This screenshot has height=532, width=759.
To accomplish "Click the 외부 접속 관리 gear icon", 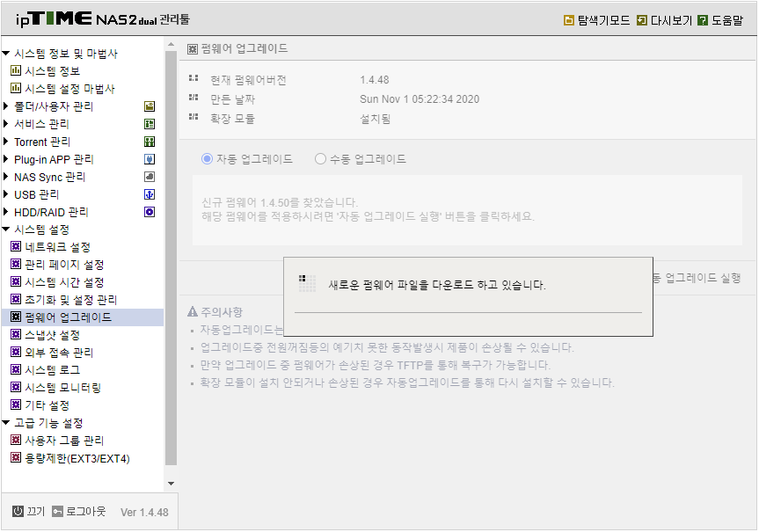I will click(x=16, y=352).
